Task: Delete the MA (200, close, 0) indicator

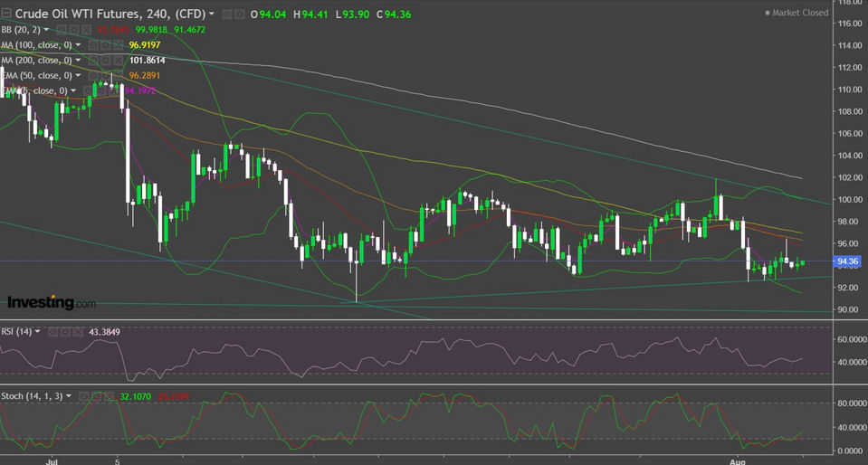Action: (118, 60)
